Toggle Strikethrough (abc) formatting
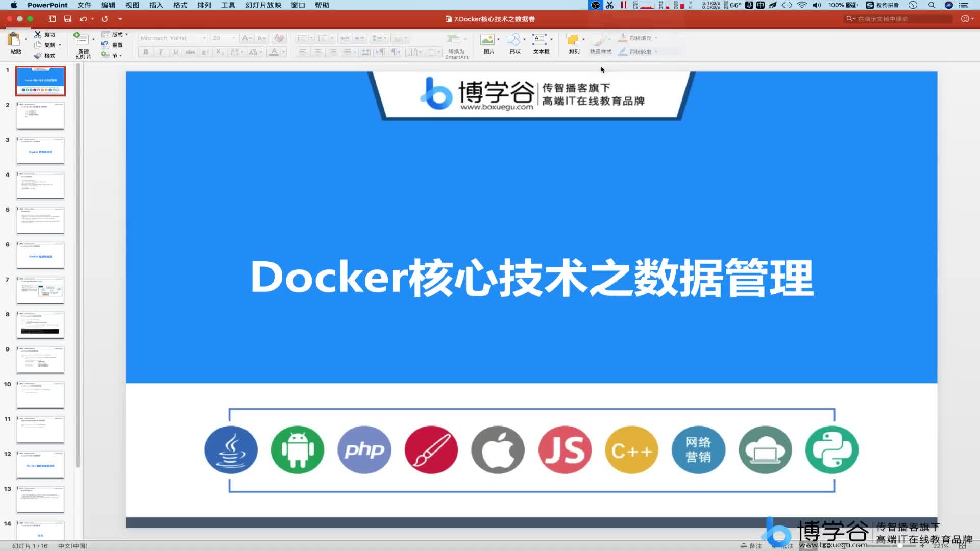Viewport: 980px width, 551px height. click(190, 52)
